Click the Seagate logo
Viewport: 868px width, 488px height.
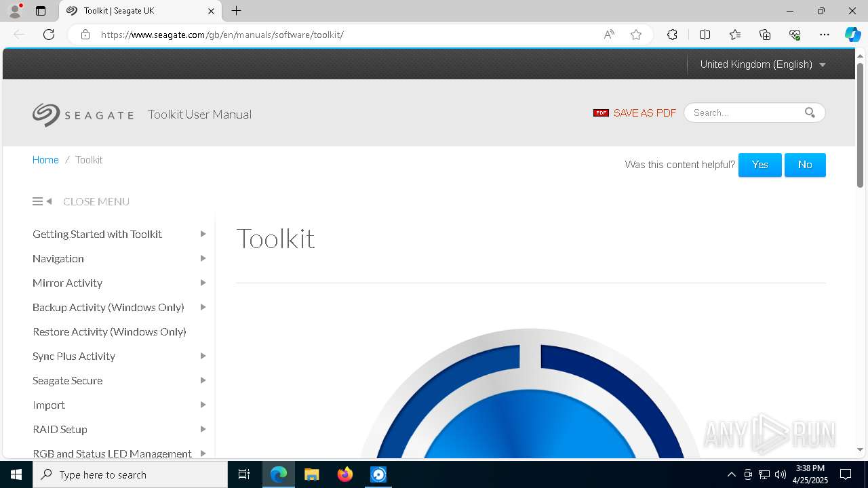pyautogui.click(x=83, y=115)
